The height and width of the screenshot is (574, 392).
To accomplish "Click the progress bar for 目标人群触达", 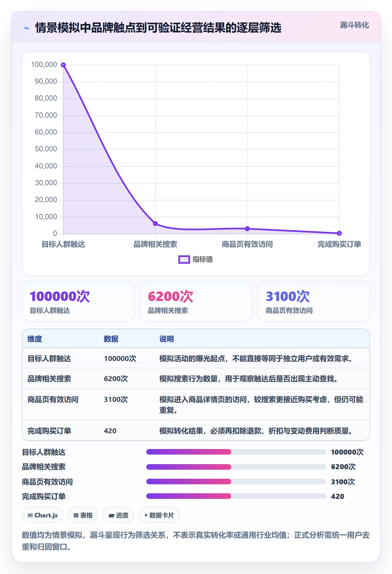I will point(236,452).
